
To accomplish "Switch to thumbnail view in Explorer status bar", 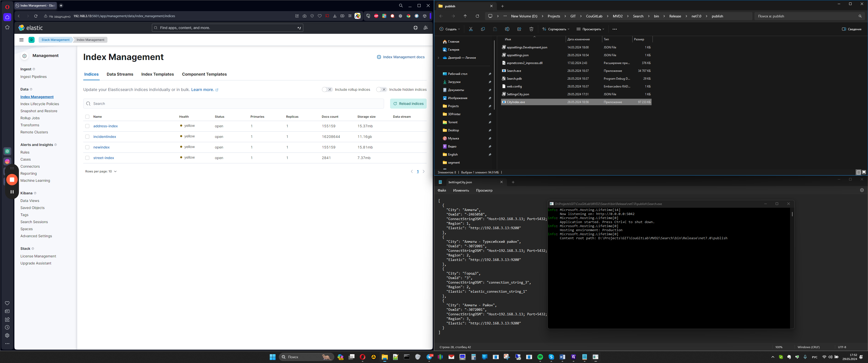I will 864,172.
